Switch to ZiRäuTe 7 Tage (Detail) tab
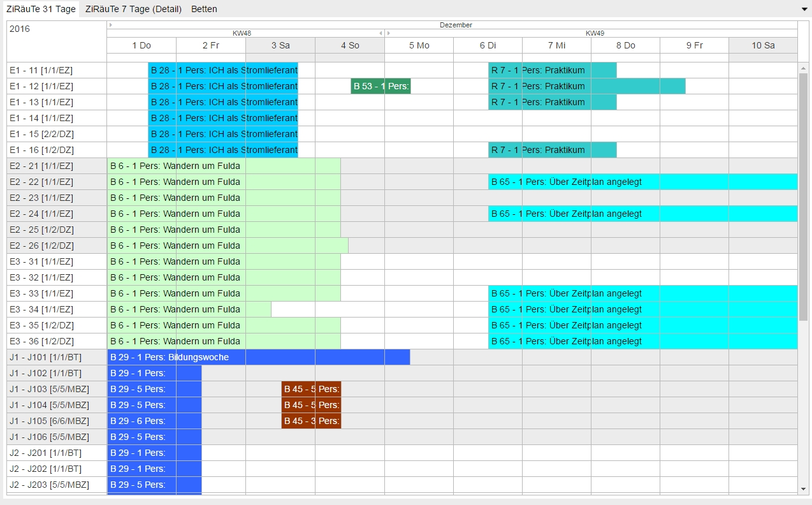Viewport: 812px width, 505px height. tap(133, 9)
